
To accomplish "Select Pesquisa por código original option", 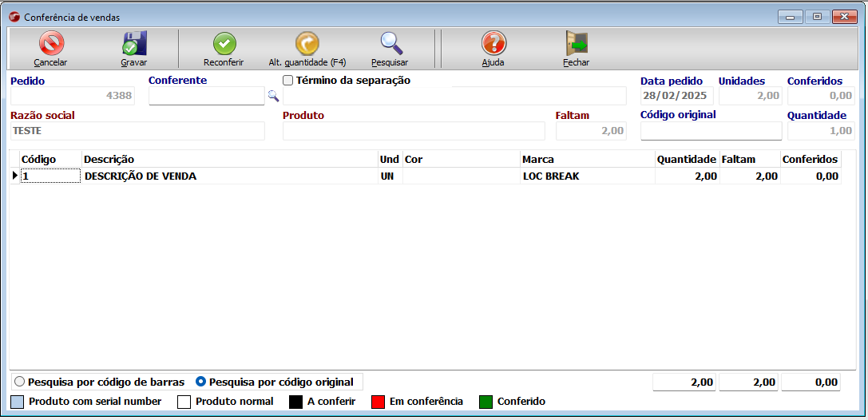I will pyautogui.click(x=201, y=382).
